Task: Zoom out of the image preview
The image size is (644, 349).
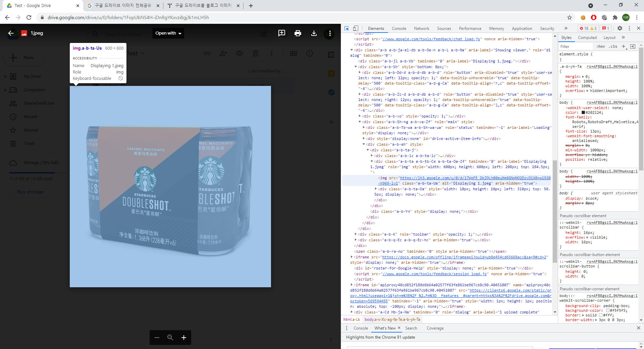Action: [157, 338]
